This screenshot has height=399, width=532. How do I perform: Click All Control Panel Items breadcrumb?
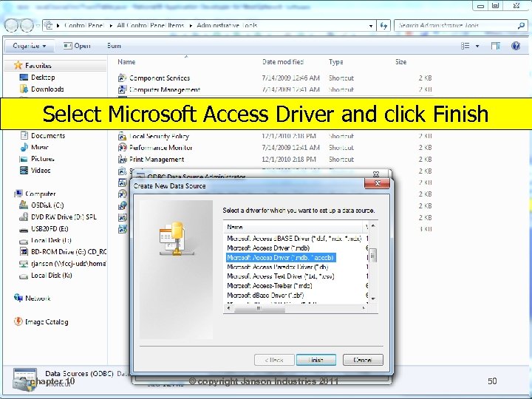(x=150, y=25)
